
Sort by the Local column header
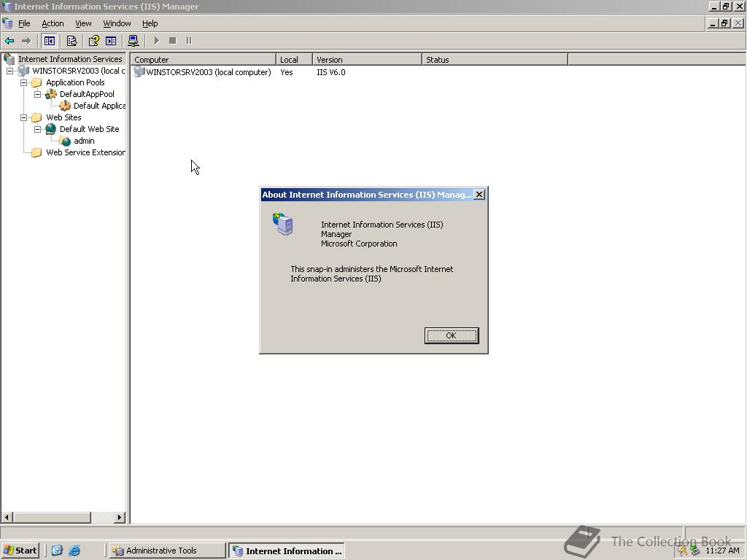coord(294,60)
